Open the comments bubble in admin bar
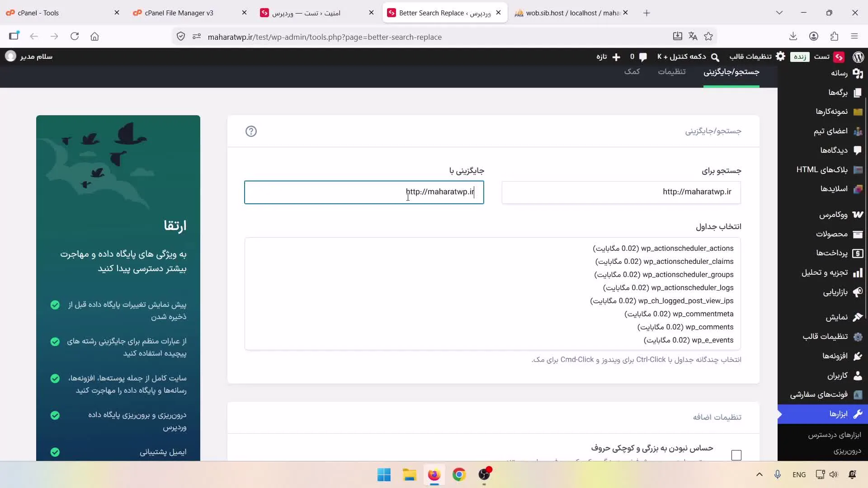The width and height of the screenshot is (868, 488). pyautogui.click(x=643, y=57)
